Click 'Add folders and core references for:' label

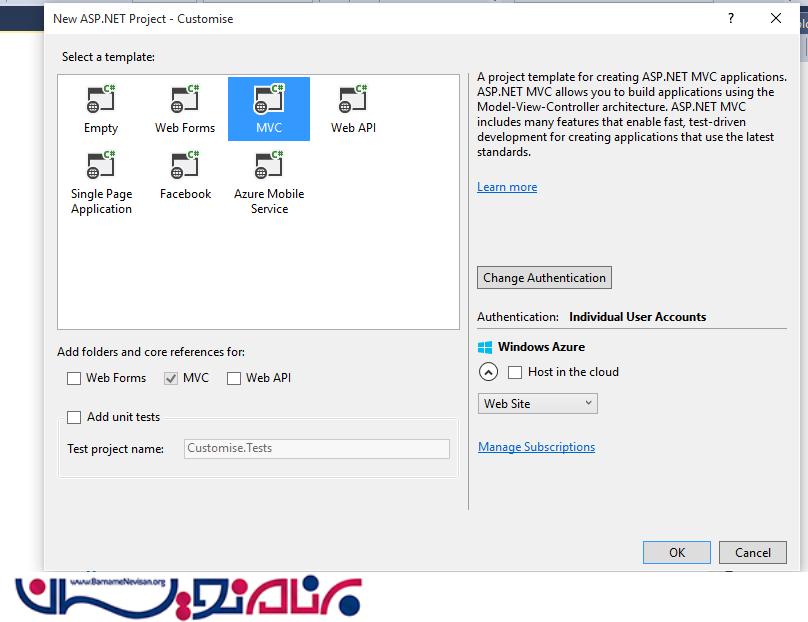coord(151,352)
